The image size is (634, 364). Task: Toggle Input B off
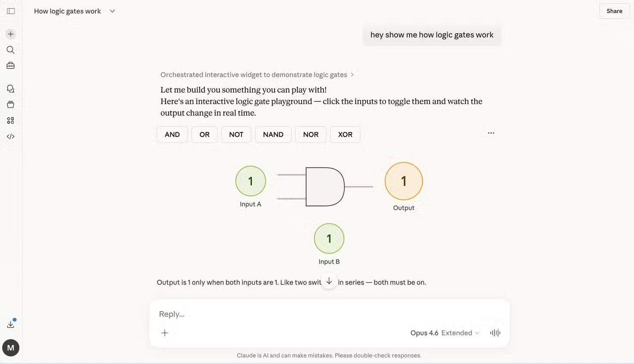pyautogui.click(x=329, y=238)
